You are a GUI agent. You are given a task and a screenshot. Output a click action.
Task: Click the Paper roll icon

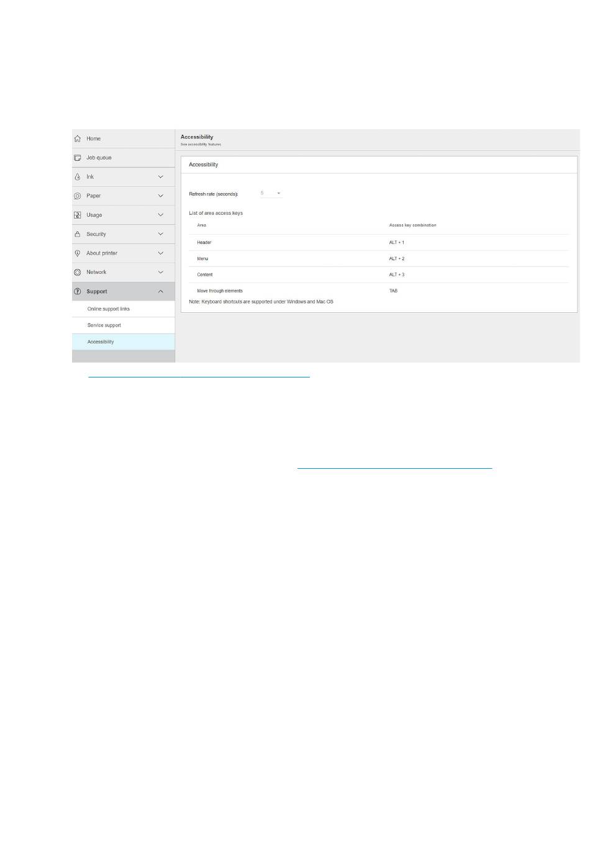click(78, 196)
